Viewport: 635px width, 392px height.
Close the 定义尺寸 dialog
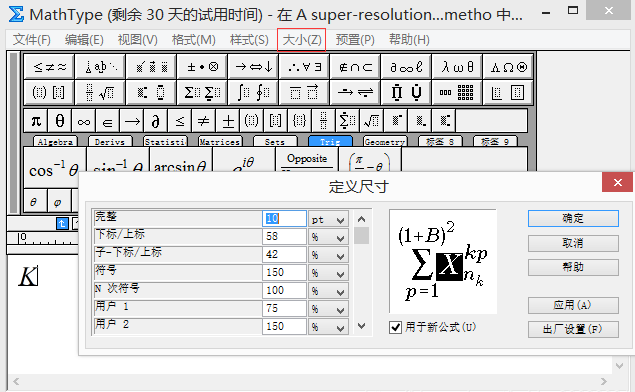click(x=617, y=183)
